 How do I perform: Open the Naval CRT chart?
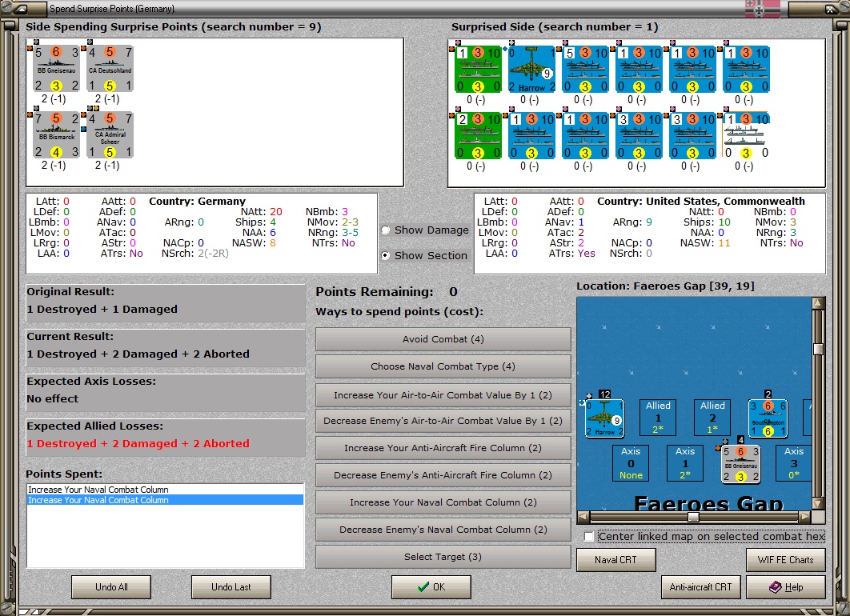[x=615, y=560]
